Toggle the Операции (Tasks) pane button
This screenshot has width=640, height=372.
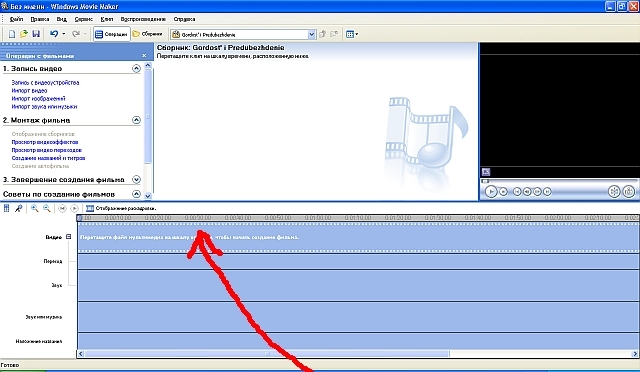point(111,34)
